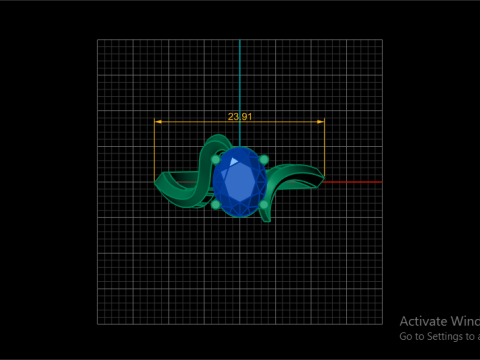480x360 pixels.
Task: Click the red X axis line
Action: point(353,182)
